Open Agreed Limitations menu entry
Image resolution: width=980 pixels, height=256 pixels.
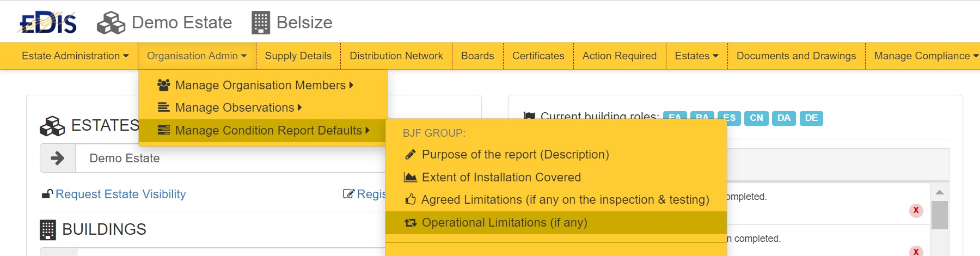pyautogui.click(x=565, y=200)
